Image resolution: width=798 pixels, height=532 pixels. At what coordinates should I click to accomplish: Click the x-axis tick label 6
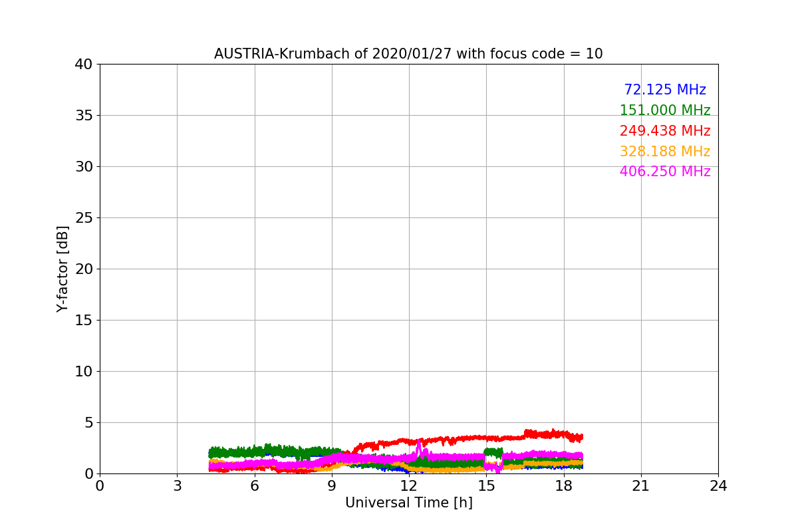255,486
